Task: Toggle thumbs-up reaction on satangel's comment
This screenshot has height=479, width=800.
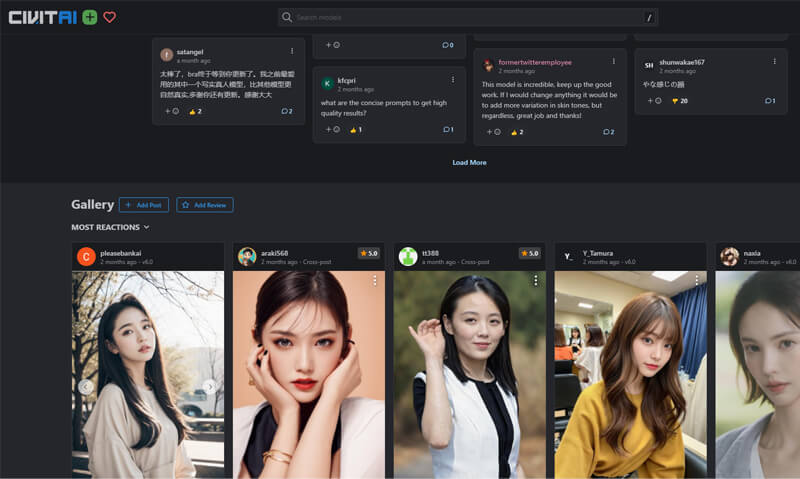Action: [195, 111]
